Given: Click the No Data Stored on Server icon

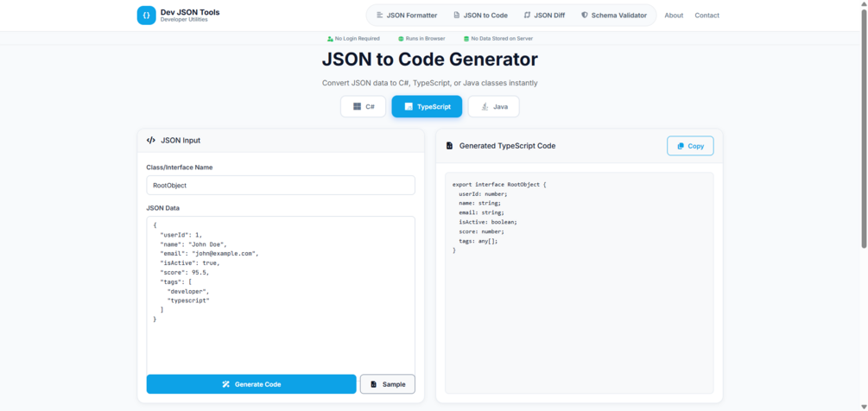Looking at the screenshot, I should click(x=466, y=39).
